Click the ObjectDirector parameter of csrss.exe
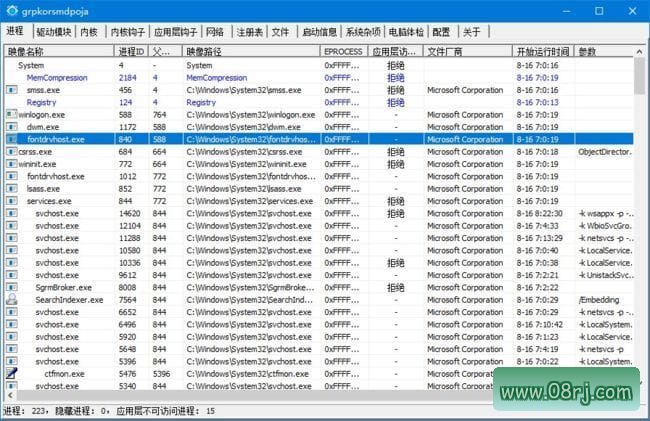Image resolution: width=650 pixels, height=421 pixels. [605, 152]
